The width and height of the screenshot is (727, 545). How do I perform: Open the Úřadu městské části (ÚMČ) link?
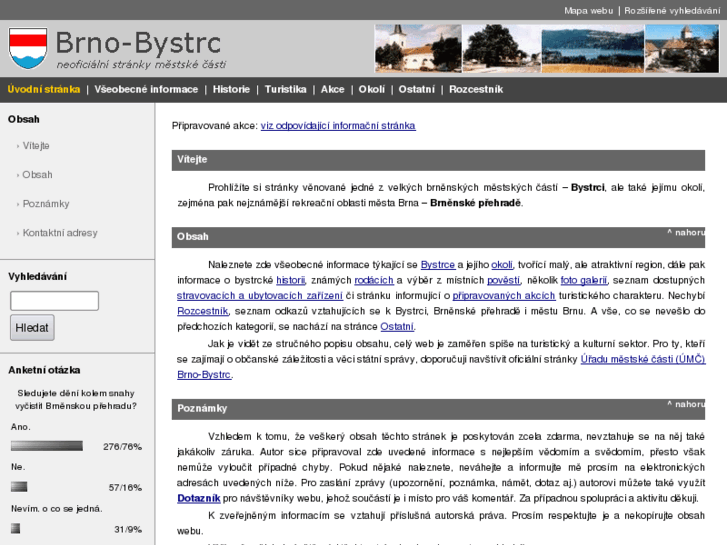pyautogui.click(x=643, y=359)
